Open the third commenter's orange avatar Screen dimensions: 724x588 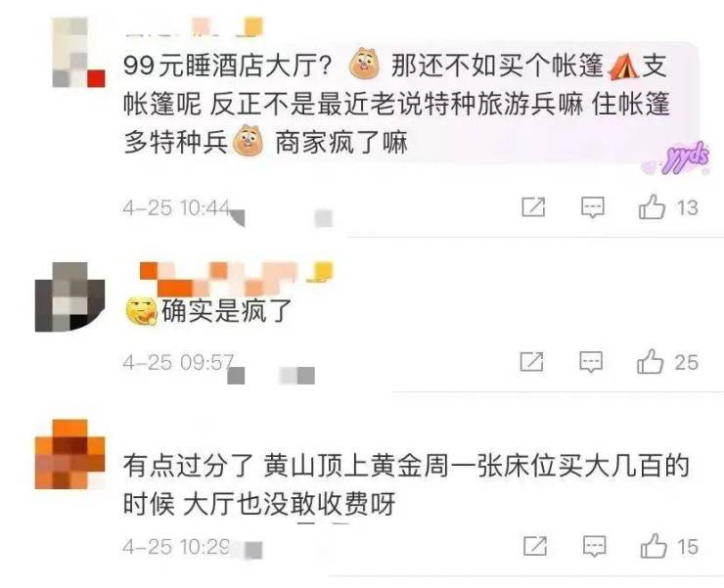[x=70, y=454]
